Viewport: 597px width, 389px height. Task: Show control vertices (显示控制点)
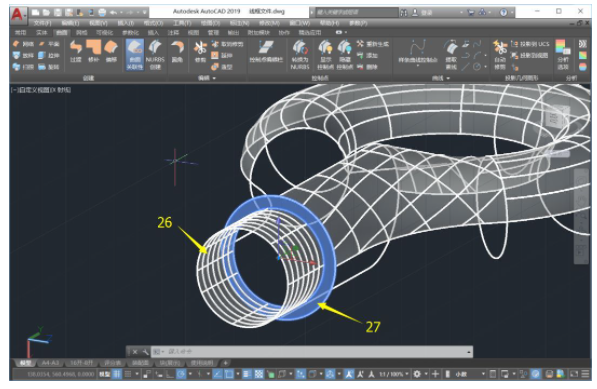(x=326, y=54)
